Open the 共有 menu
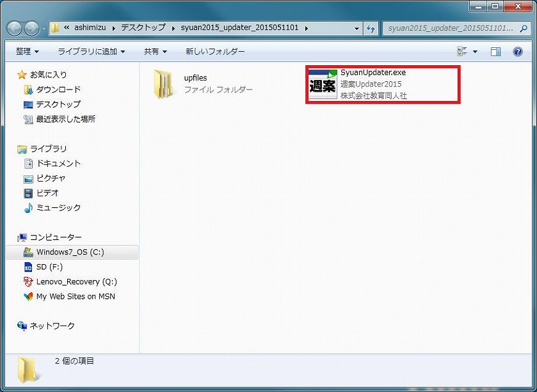The height and width of the screenshot is (392, 537). (x=155, y=51)
